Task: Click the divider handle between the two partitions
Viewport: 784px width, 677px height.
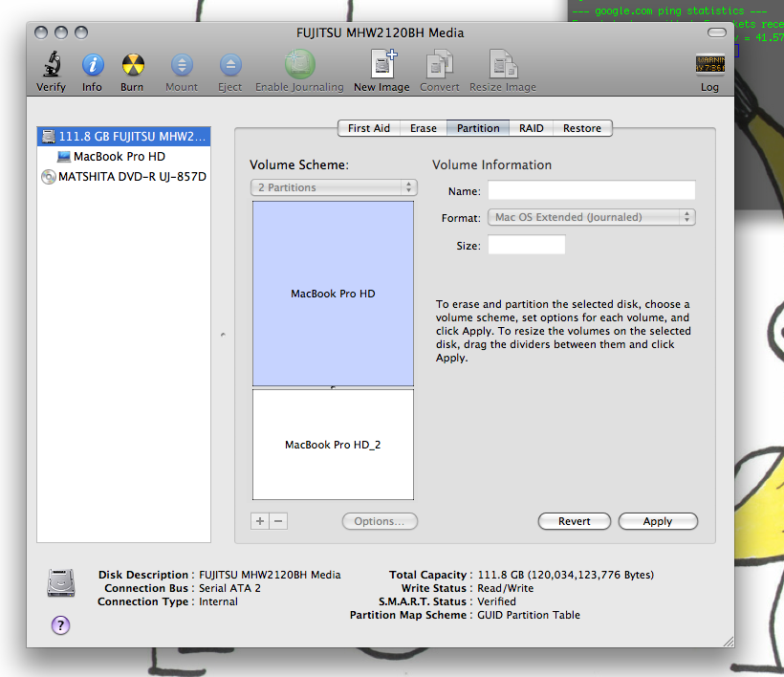Action: click(x=333, y=387)
